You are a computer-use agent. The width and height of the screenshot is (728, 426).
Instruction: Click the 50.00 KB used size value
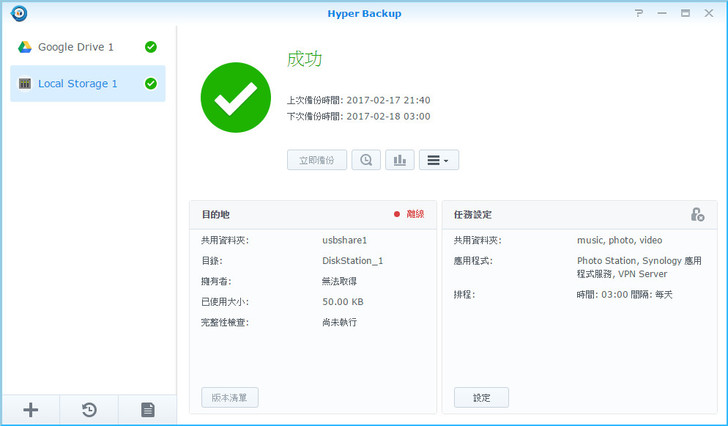click(x=343, y=302)
